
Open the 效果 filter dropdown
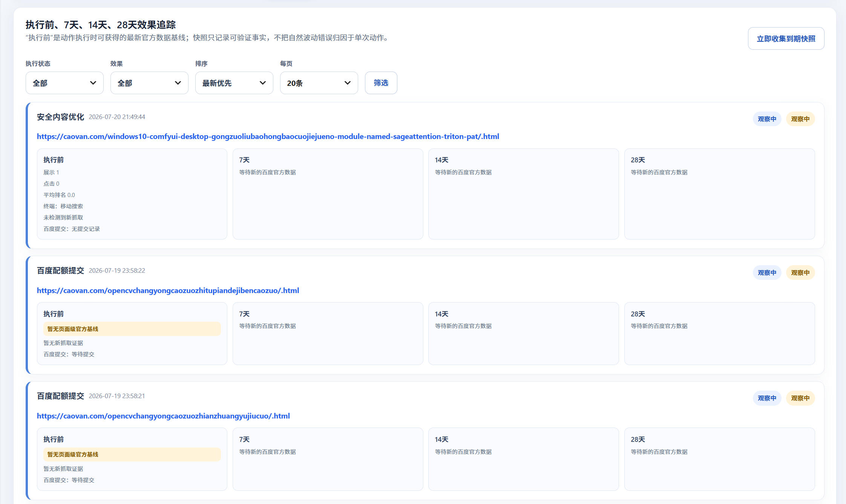149,83
